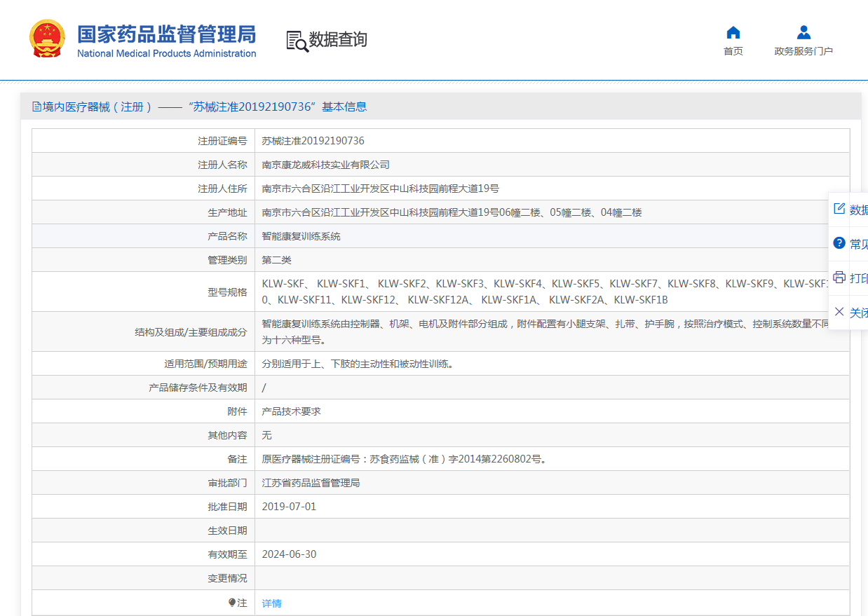Select registration number 苏械注准20192190736 value
Screen dimensions: 868x616
point(313,141)
